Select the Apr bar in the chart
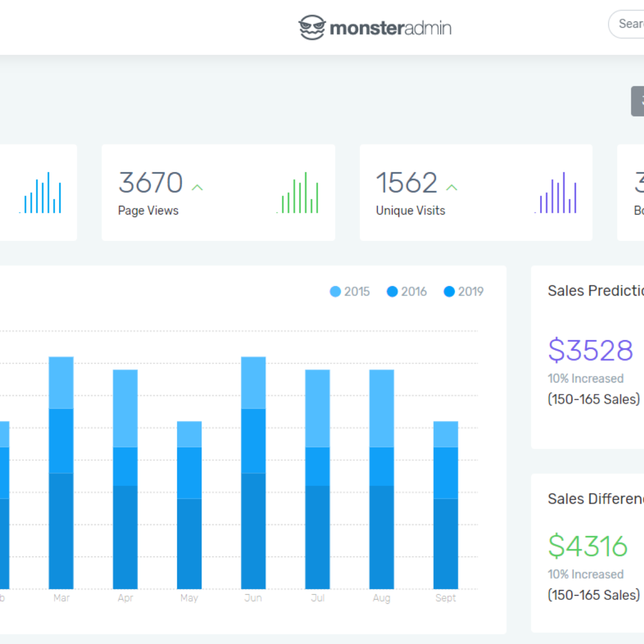The image size is (644, 644). [x=125, y=479]
